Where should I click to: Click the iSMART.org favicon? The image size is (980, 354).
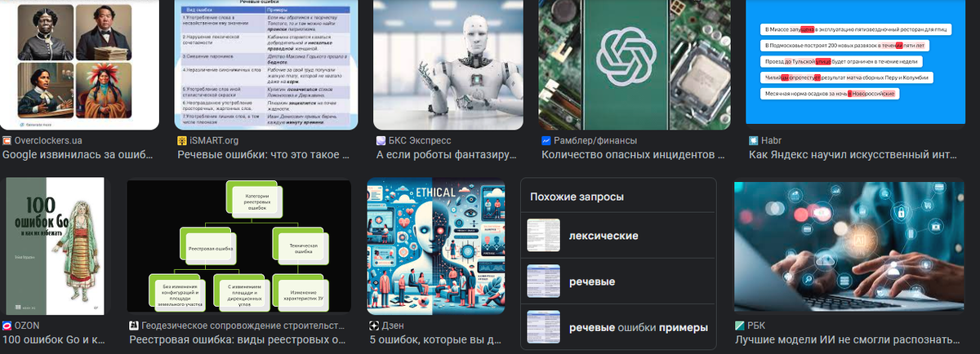point(181,140)
